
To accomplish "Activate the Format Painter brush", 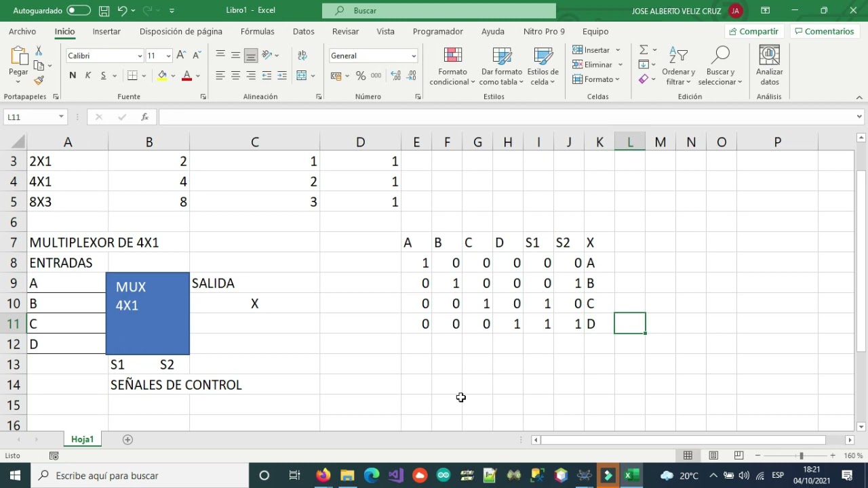I will [x=39, y=80].
